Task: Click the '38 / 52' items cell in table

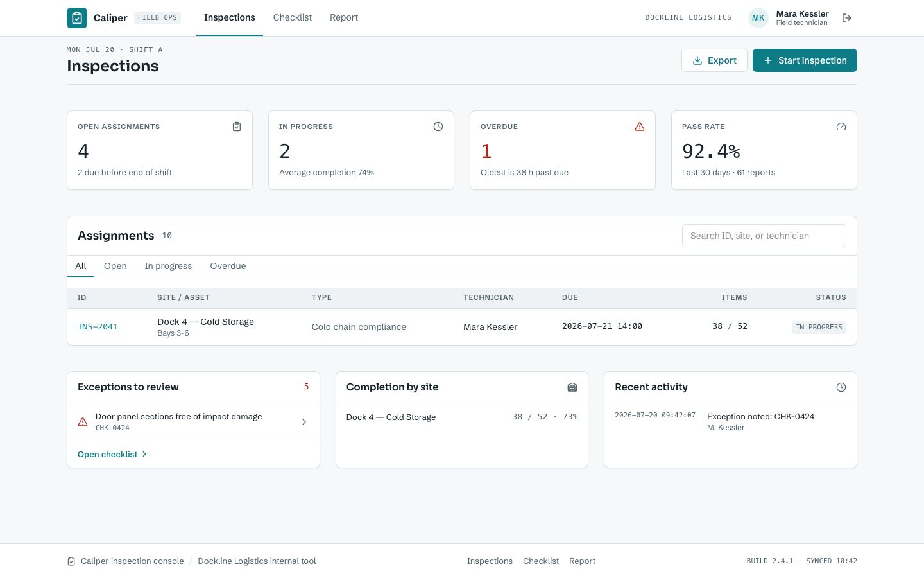Action: (x=730, y=326)
